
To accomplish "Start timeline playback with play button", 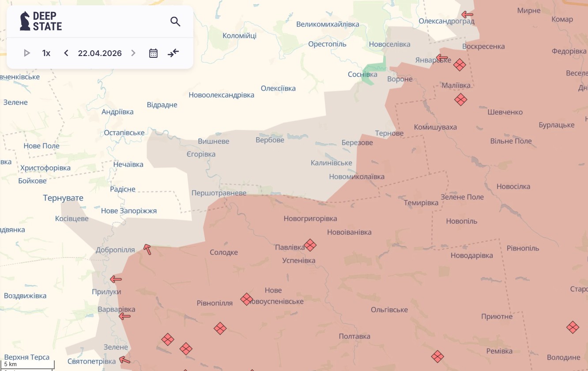I will 26,53.
